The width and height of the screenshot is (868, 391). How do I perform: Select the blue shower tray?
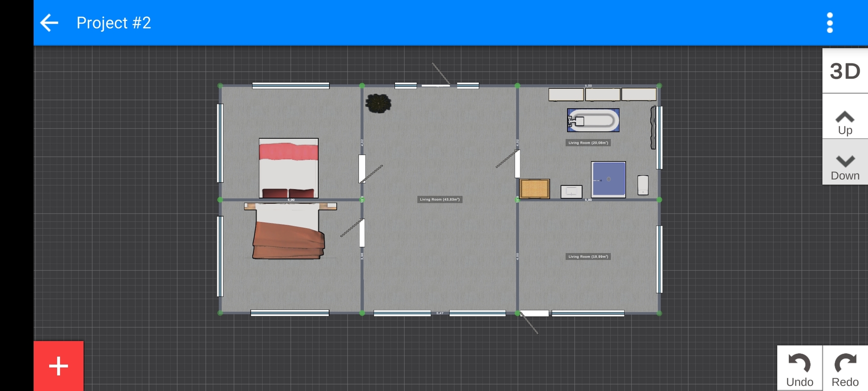pos(608,179)
